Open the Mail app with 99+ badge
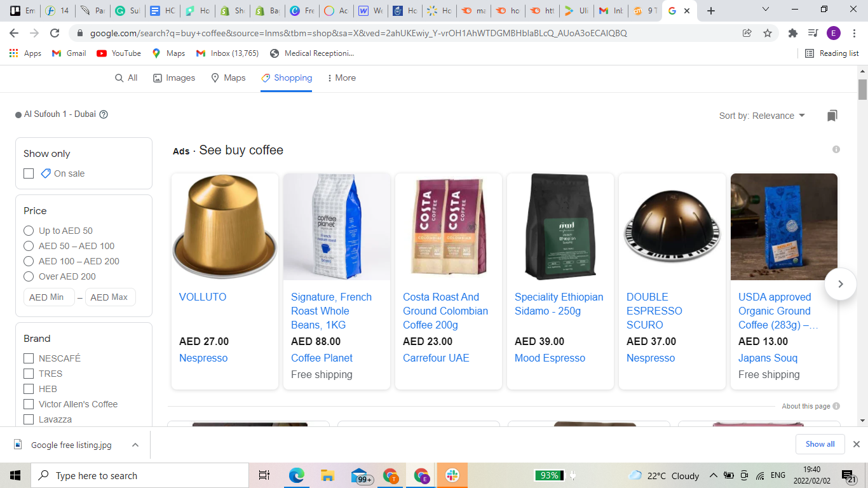868x488 pixels. (x=361, y=475)
